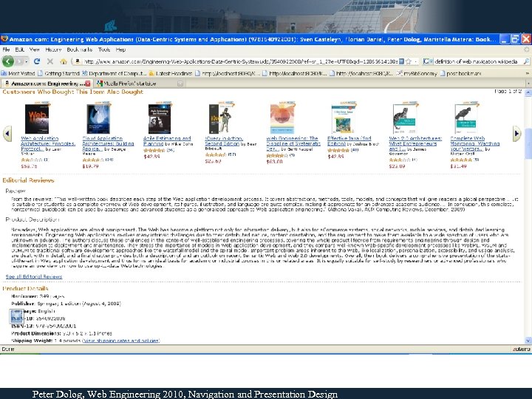Open the search engine selector dropdown
Viewport: 532px width, 399px height.
[428, 61]
